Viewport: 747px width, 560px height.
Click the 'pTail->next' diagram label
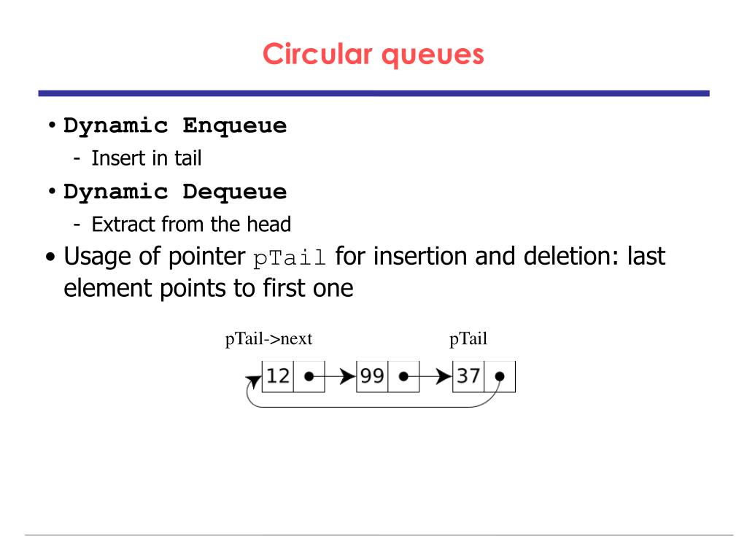click(268, 339)
